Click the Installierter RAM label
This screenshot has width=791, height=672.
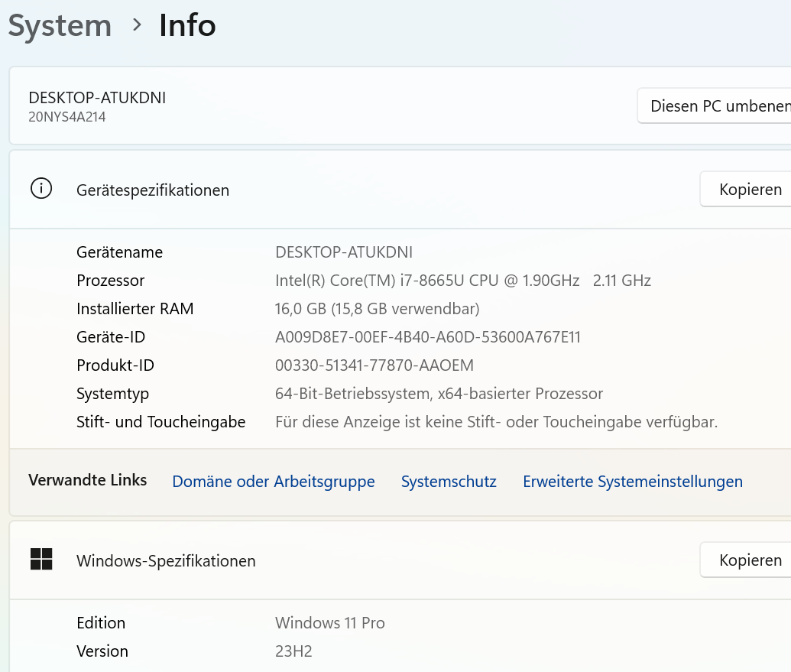135,309
